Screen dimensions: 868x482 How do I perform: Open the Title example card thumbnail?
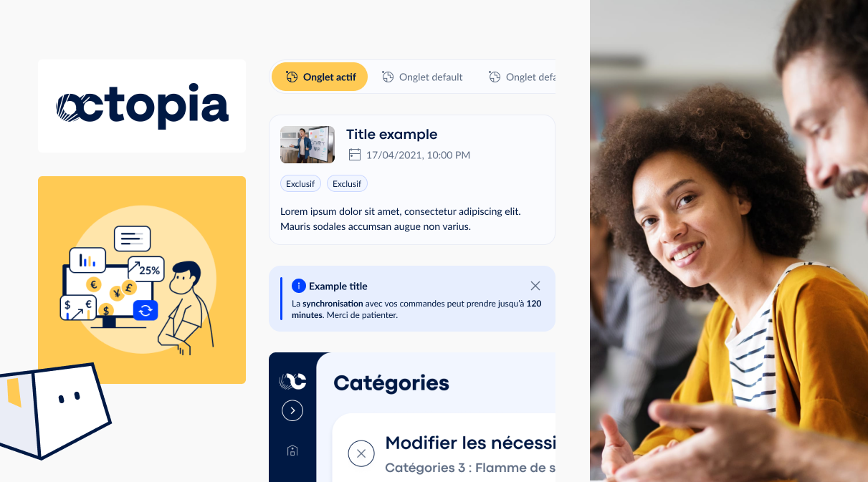click(x=307, y=145)
